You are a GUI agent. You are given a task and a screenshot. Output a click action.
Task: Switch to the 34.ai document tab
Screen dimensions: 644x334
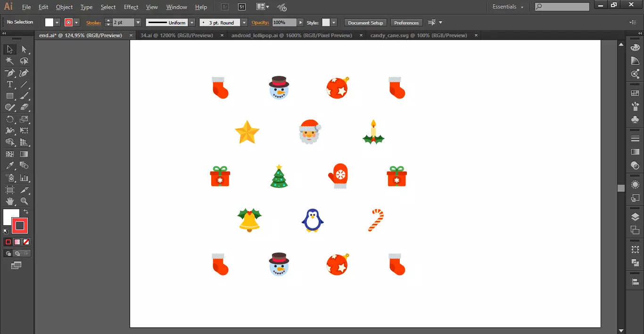coord(178,35)
